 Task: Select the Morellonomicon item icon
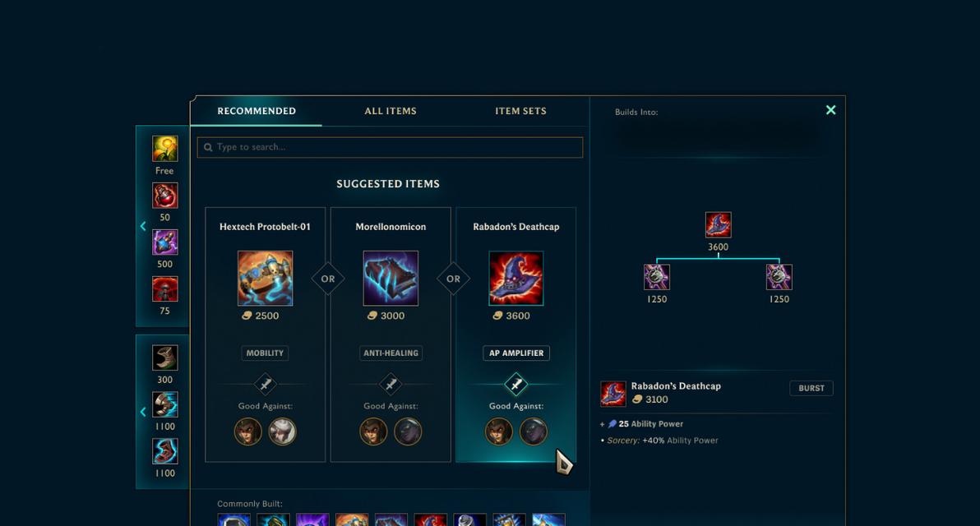point(391,278)
